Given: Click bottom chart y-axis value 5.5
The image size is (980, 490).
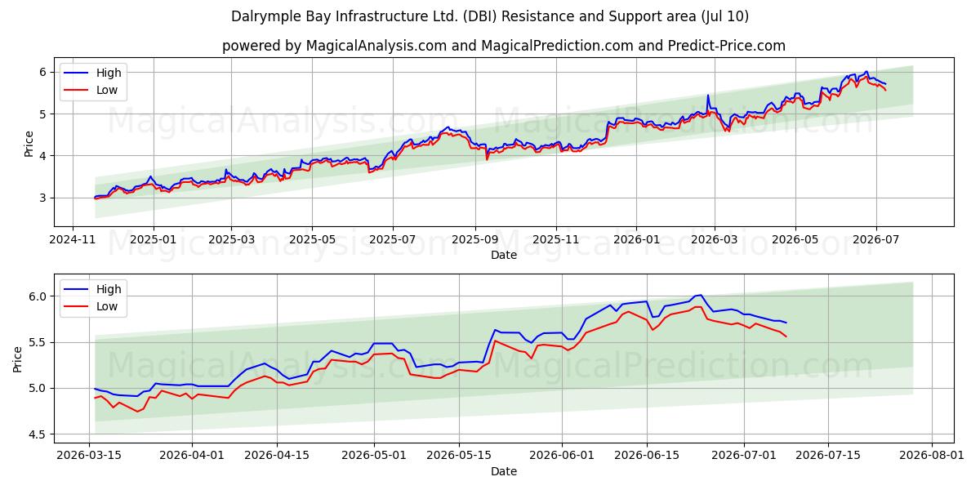Looking at the screenshot, I should click(x=39, y=342).
